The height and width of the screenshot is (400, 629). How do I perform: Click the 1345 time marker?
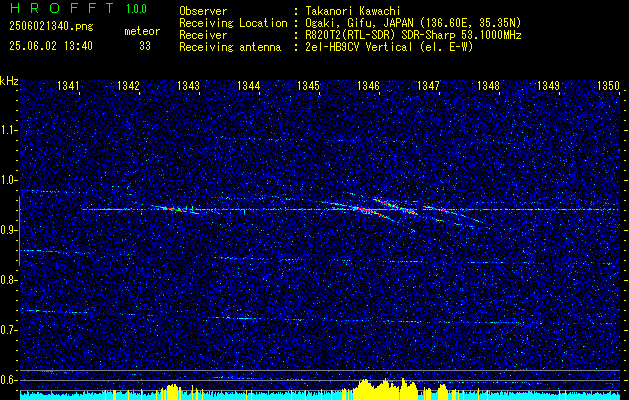pos(308,86)
